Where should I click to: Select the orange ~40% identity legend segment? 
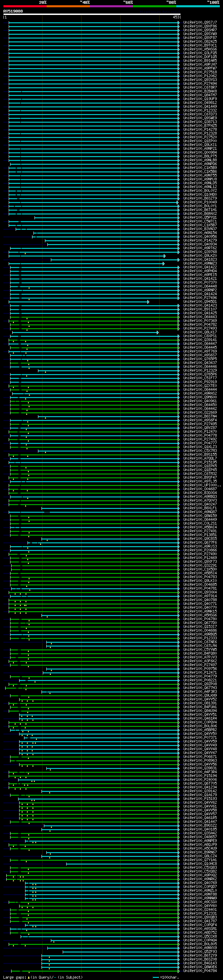pos(68,6)
